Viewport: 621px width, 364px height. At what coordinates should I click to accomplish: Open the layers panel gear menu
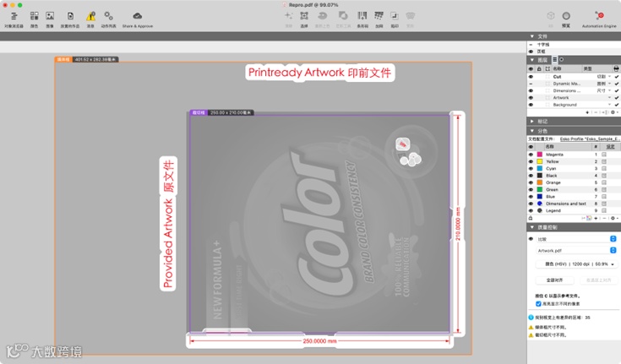(x=613, y=112)
